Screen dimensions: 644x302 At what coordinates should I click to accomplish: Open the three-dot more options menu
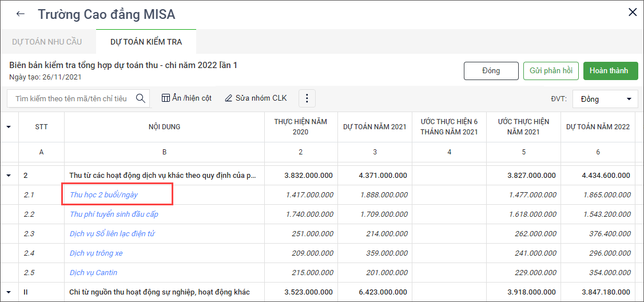307,98
